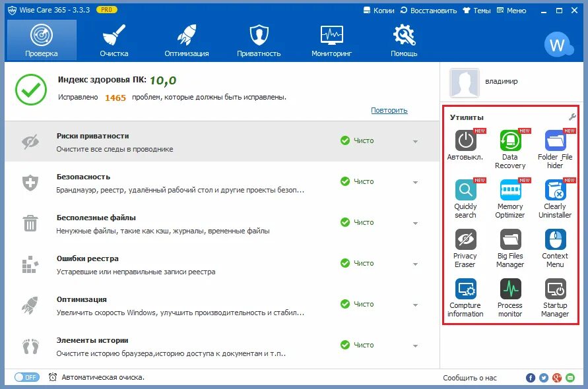This screenshot has height=389, width=588.
Task: Click the alarm clock icon by Автоматическая очиска
Action: pos(53,377)
